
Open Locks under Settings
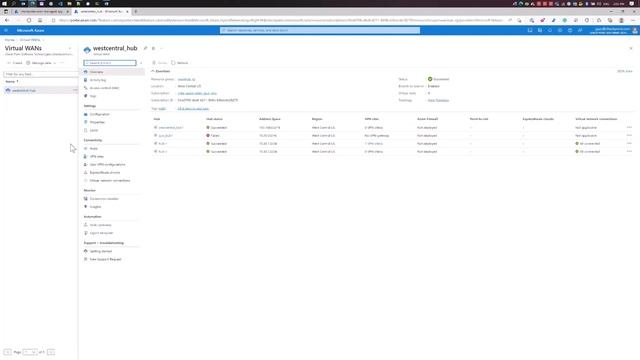(x=94, y=130)
